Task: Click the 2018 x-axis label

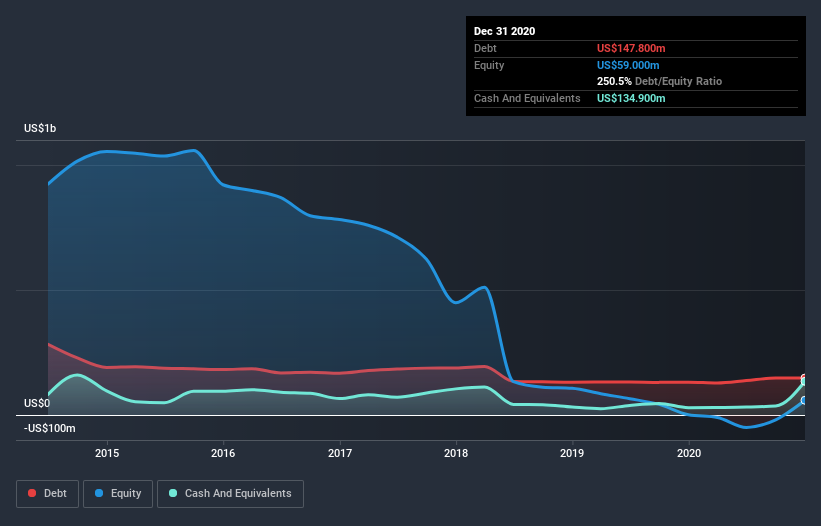Action: 456,453
